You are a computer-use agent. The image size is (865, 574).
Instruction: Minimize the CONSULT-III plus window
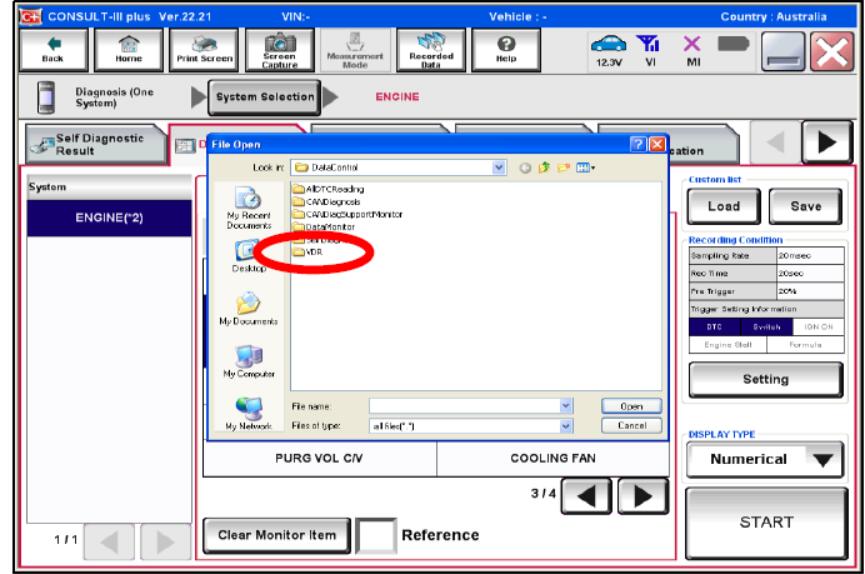click(783, 51)
